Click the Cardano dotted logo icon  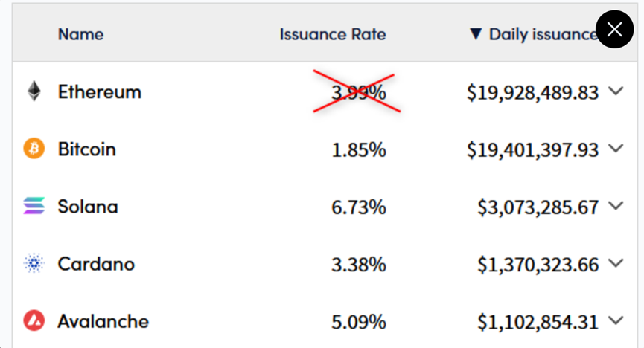tap(34, 263)
